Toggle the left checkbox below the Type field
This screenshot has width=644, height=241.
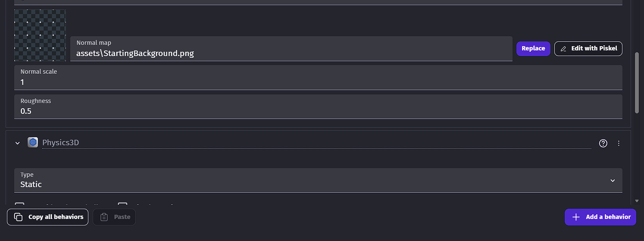tap(19, 204)
